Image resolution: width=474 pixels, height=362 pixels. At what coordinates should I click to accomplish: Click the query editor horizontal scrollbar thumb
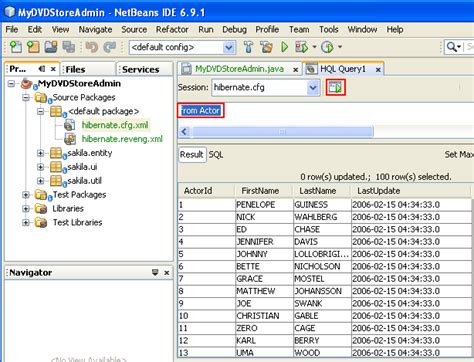coord(282,132)
